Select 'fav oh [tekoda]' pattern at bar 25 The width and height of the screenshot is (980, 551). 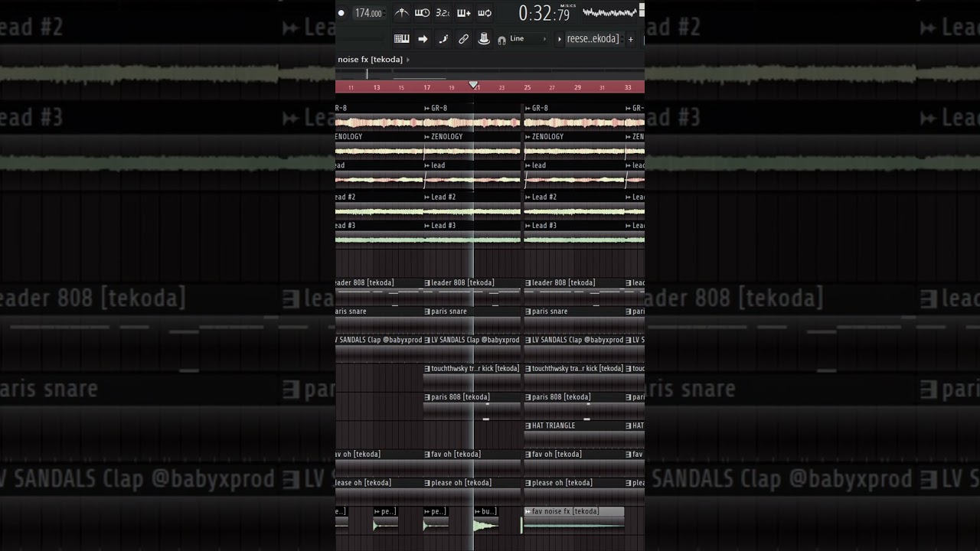pyautogui.click(x=574, y=463)
